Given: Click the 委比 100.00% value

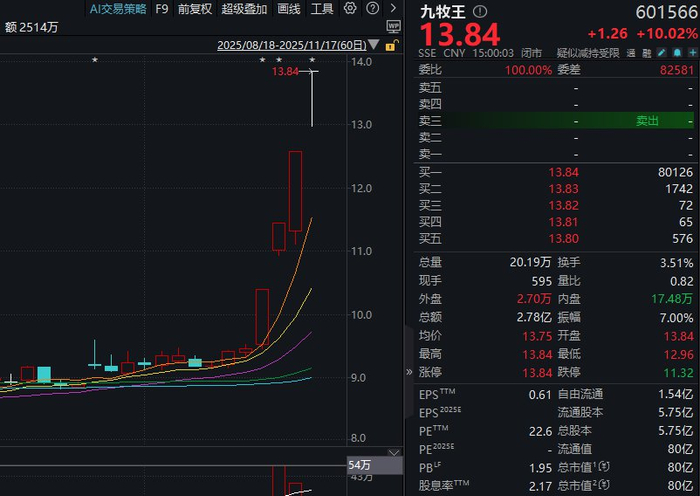Looking at the screenshot, I should coord(528,70).
